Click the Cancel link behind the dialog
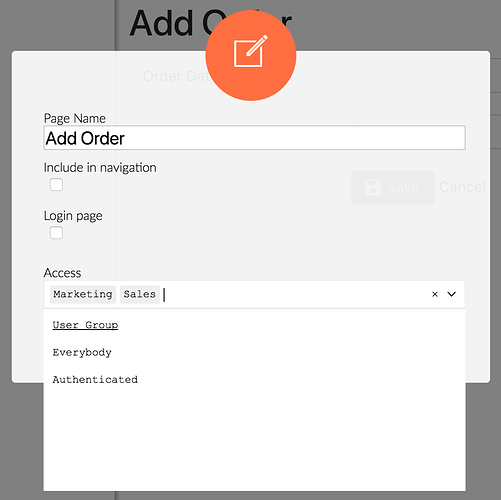501x500 pixels. click(462, 187)
